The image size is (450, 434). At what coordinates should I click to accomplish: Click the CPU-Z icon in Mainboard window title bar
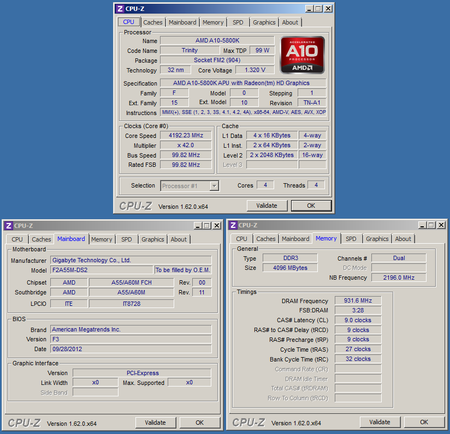coord(9,226)
